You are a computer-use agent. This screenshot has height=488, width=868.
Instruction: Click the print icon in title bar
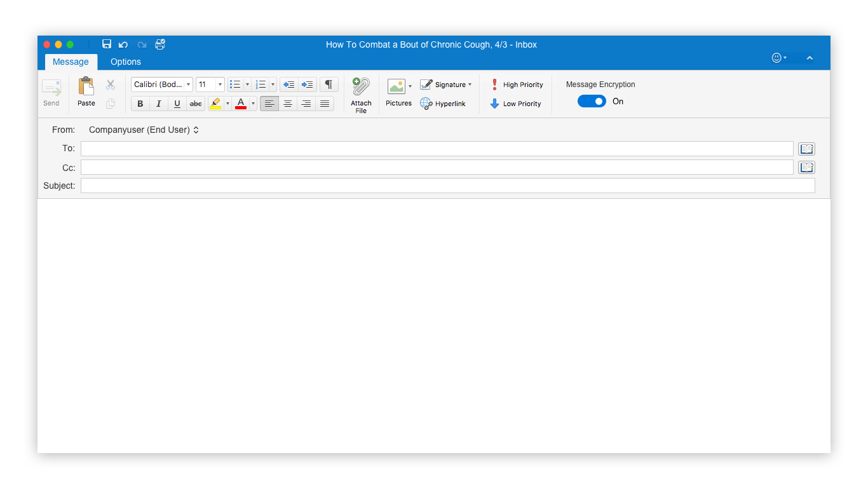coord(160,44)
